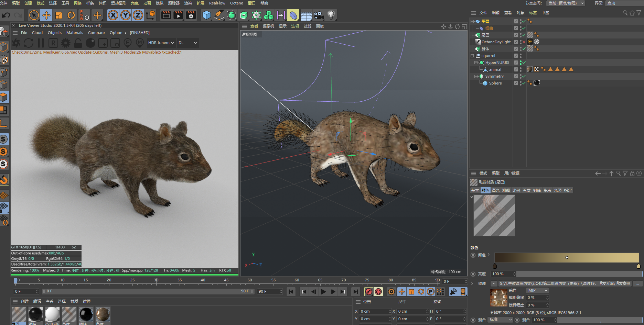Toggle Z axis lock
Viewport: 644px width, 325px height.
coord(138,15)
